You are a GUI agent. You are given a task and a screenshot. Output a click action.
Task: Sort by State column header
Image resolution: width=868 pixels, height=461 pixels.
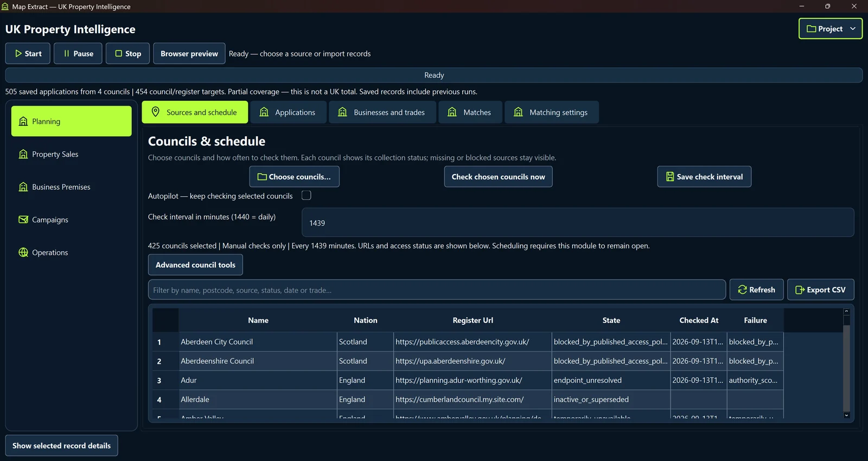click(x=611, y=321)
